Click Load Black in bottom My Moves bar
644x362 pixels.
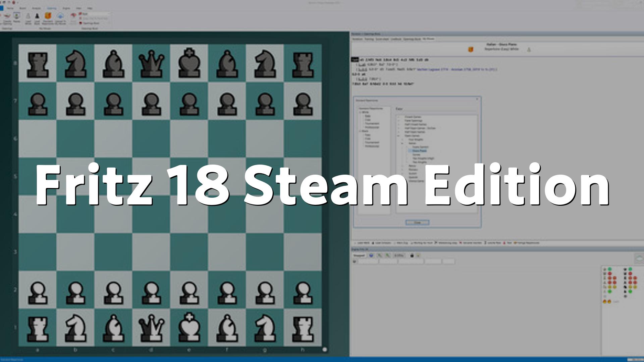point(381,243)
